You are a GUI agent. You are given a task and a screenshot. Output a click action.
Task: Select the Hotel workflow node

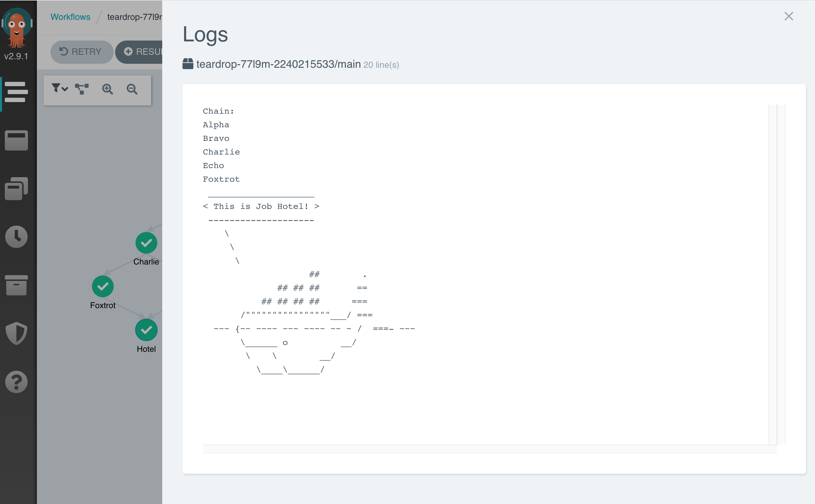coord(146,330)
